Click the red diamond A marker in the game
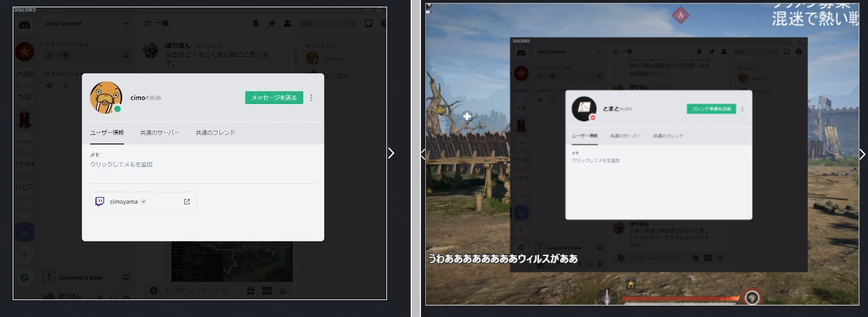Screen dimensions: 868x317 pyautogui.click(x=680, y=15)
